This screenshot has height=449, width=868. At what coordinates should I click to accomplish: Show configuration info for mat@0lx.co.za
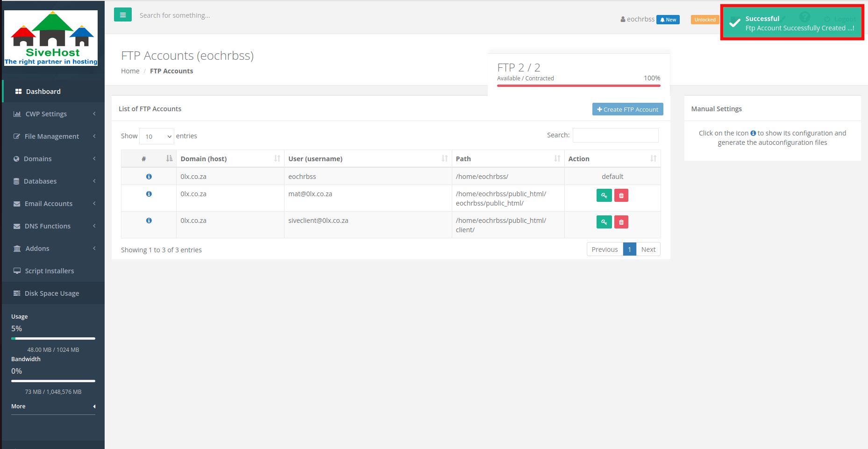point(149,194)
